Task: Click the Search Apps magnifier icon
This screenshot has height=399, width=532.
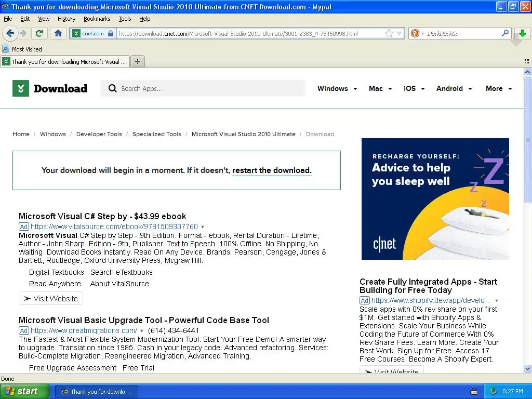Action: (x=112, y=88)
